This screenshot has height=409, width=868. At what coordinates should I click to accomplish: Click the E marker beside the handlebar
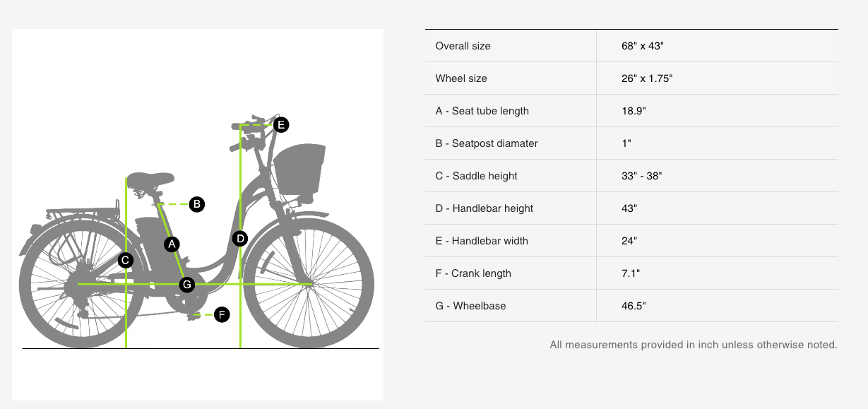click(x=281, y=125)
